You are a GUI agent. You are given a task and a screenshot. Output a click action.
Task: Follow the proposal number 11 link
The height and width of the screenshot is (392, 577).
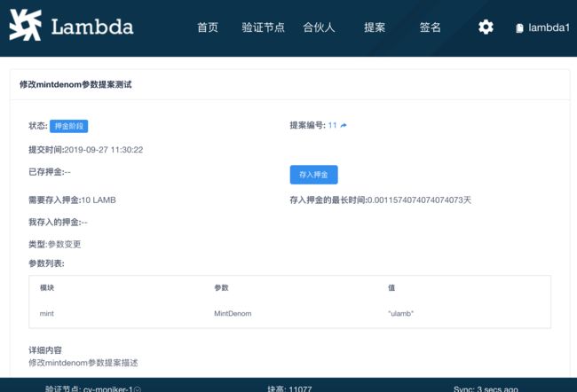coord(332,126)
